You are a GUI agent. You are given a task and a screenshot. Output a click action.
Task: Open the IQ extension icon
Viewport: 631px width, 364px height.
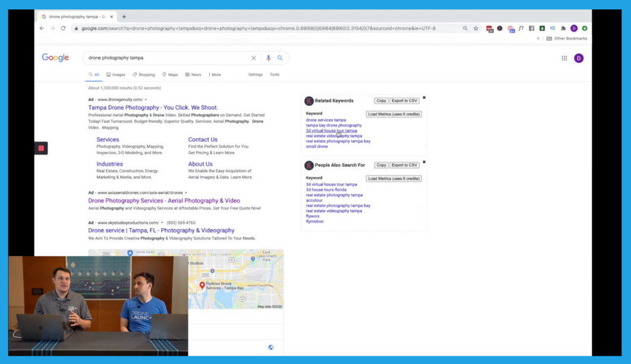(x=553, y=28)
